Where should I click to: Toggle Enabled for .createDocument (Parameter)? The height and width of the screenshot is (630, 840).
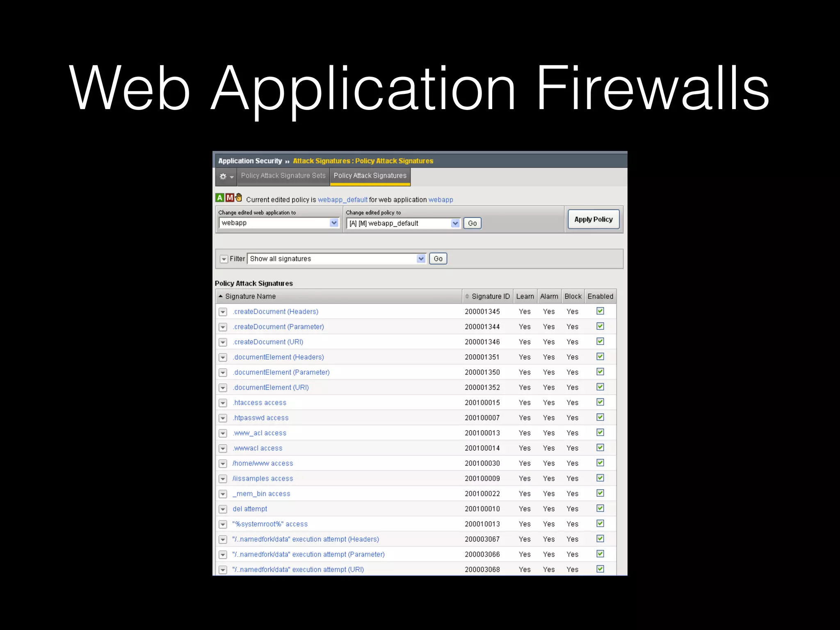600,326
